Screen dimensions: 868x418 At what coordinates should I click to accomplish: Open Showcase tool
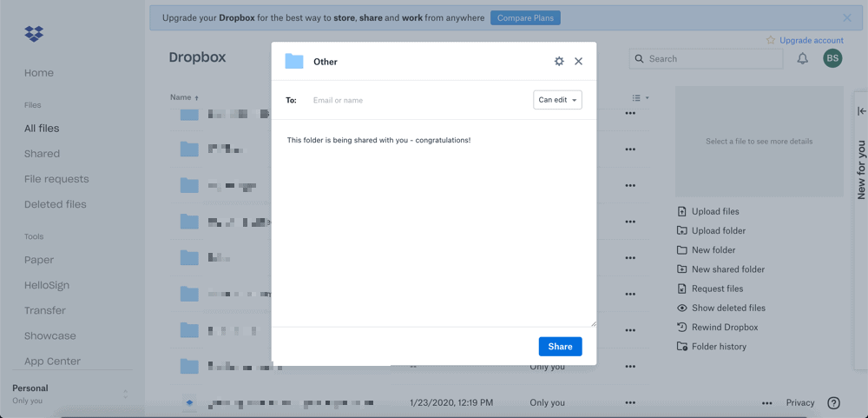click(49, 336)
